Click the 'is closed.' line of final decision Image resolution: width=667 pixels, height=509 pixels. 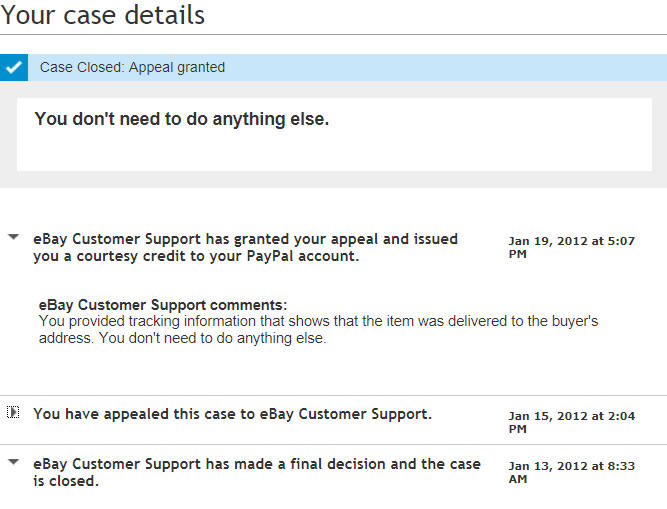(66, 481)
